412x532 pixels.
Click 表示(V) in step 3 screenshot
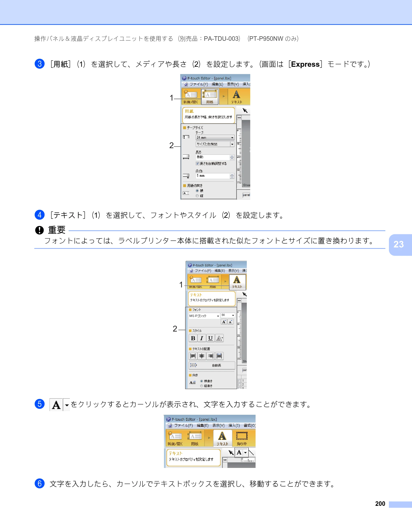pos(233,84)
